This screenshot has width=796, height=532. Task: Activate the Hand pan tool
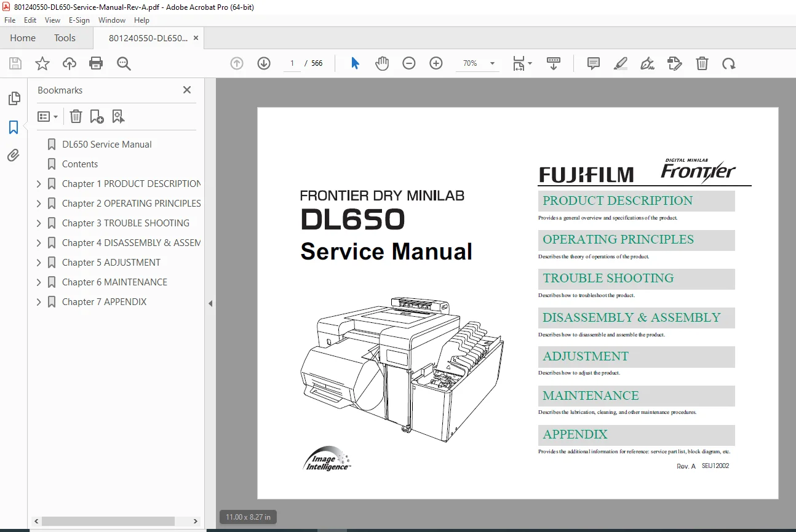pyautogui.click(x=382, y=63)
